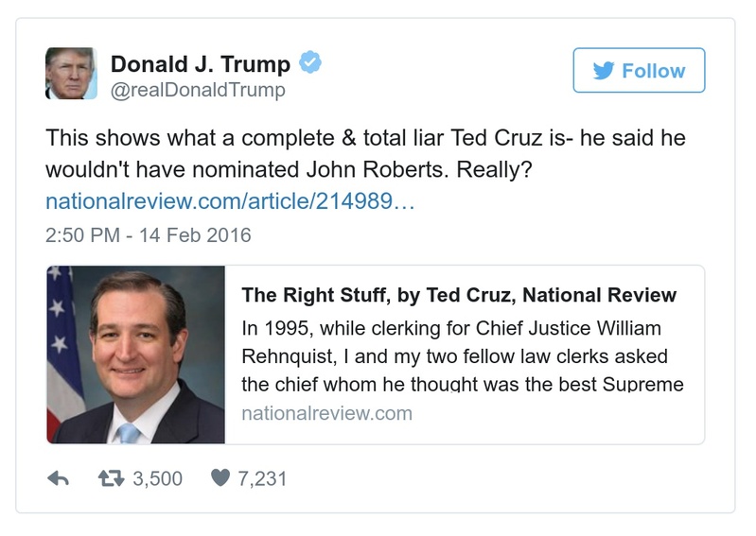Open "The Right Stuff, by Ted Cruz" card title
This screenshot has height=536, width=756.
pos(459,295)
